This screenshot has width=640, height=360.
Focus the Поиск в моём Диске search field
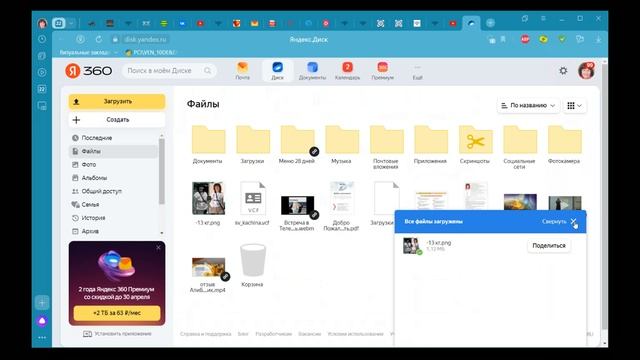click(169, 71)
